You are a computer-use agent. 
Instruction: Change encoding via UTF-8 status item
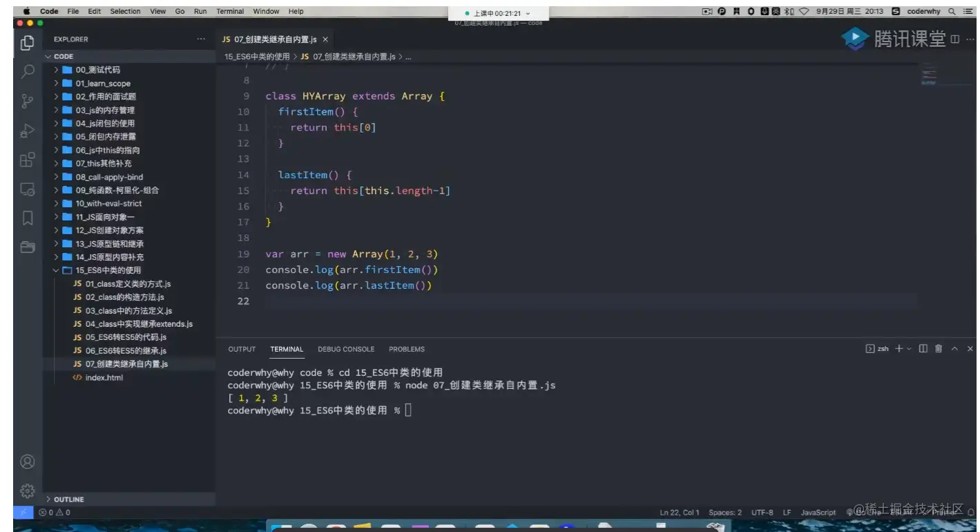(762, 513)
